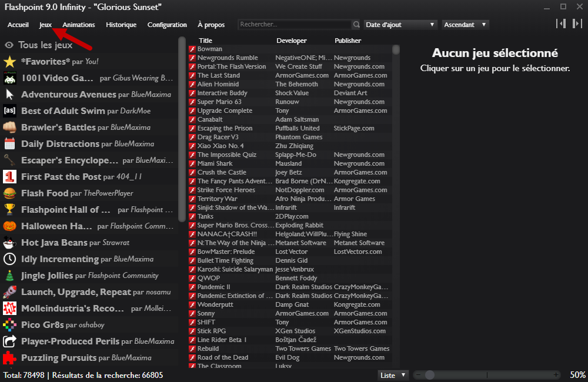This screenshot has width=588, height=382.
Task: Click the Pico Gr8s pixel icon
Action: [10, 325]
